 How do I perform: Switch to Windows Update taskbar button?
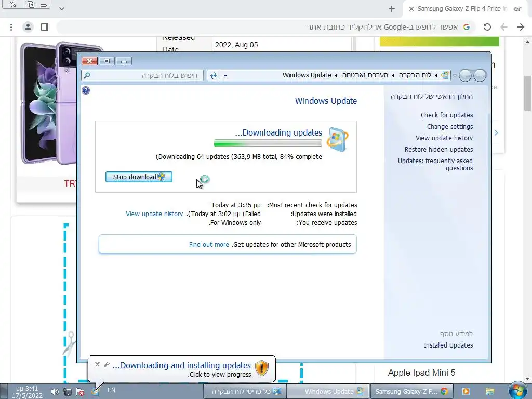(328, 391)
